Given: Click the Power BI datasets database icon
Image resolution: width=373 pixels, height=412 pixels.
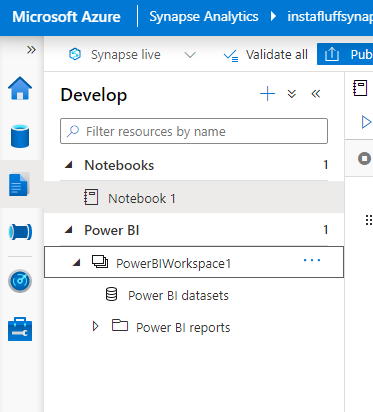Looking at the screenshot, I should (x=111, y=294).
